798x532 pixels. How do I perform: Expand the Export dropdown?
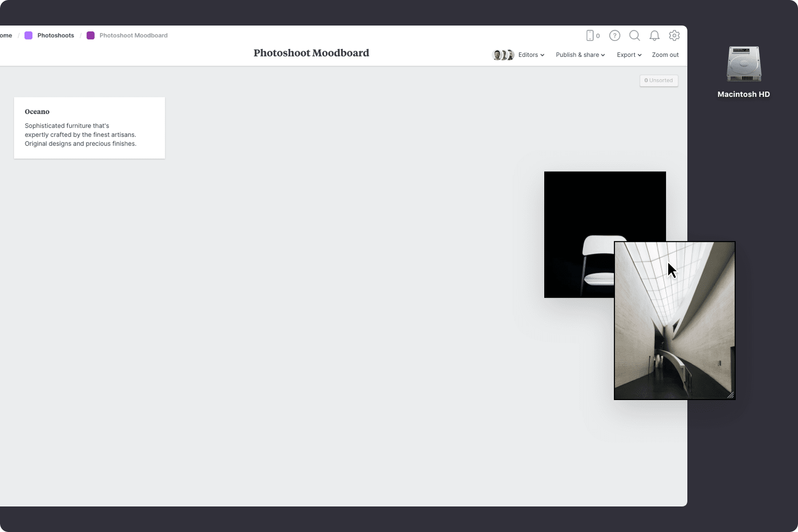(x=628, y=55)
